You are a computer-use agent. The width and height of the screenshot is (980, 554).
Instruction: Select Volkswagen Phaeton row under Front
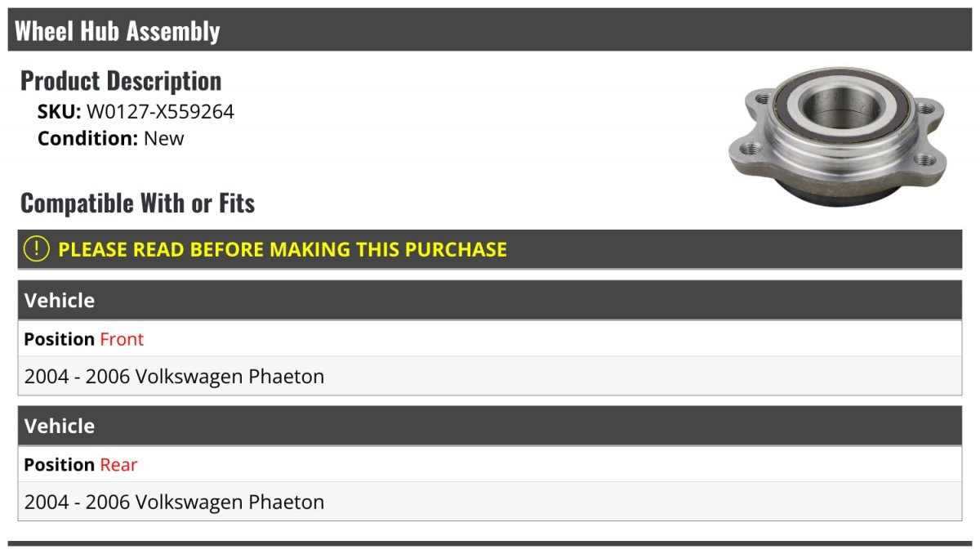pyautogui.click(x=490, y=376)
